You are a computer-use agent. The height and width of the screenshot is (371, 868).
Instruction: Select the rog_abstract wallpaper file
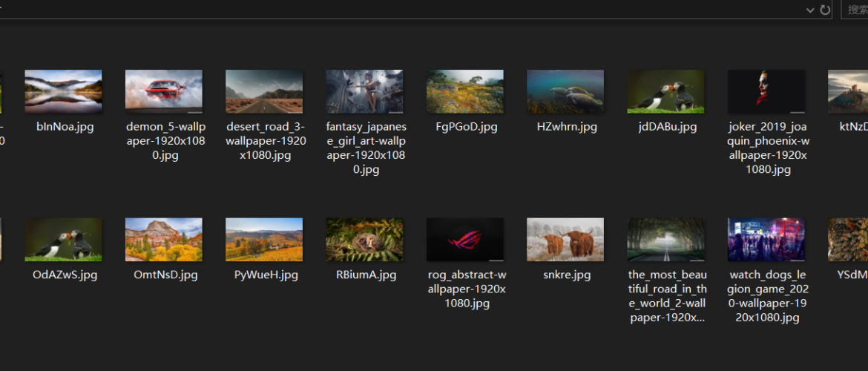[x=465, y=240]
